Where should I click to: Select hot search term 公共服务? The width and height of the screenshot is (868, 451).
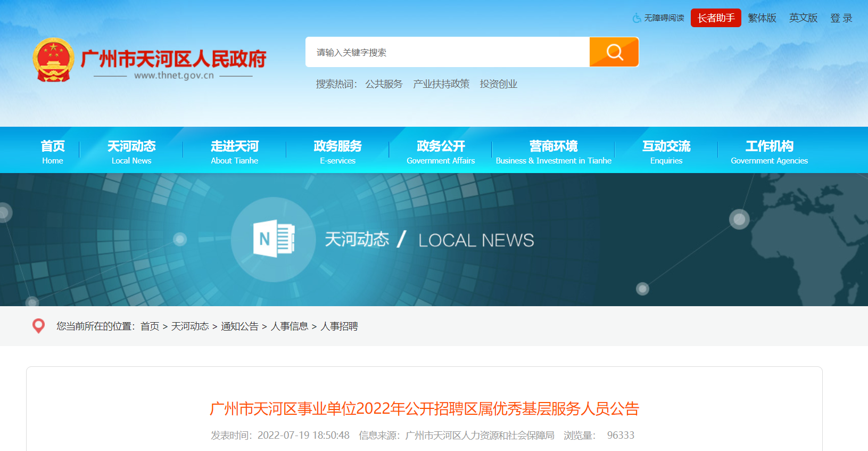pyautogui.click(x=384, y=84)
